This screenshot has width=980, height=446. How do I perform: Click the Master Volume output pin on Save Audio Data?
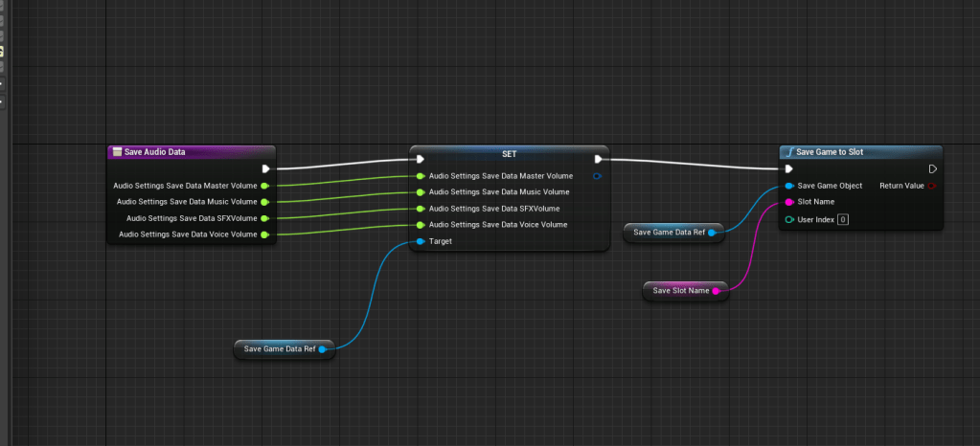coord(265,186)
